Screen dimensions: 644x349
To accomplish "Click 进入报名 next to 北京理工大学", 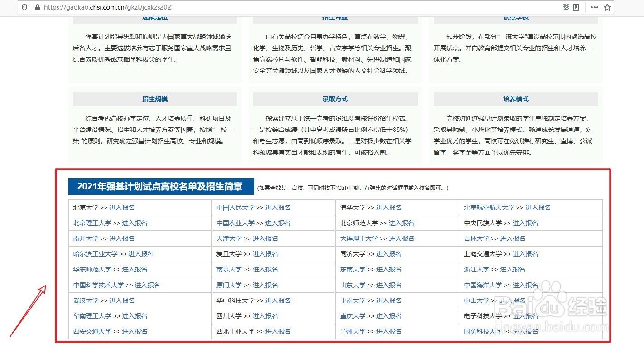I will 135,223.
